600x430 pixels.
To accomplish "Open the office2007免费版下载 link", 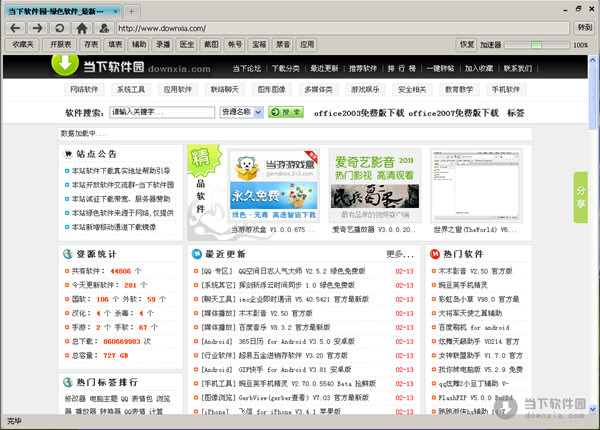I will [x=453, y=113].
